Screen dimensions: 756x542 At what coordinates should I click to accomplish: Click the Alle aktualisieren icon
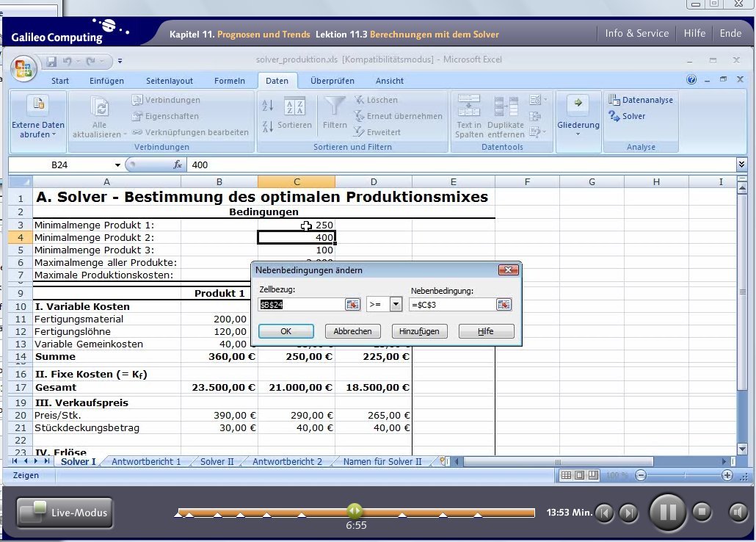tap(101, 107)
